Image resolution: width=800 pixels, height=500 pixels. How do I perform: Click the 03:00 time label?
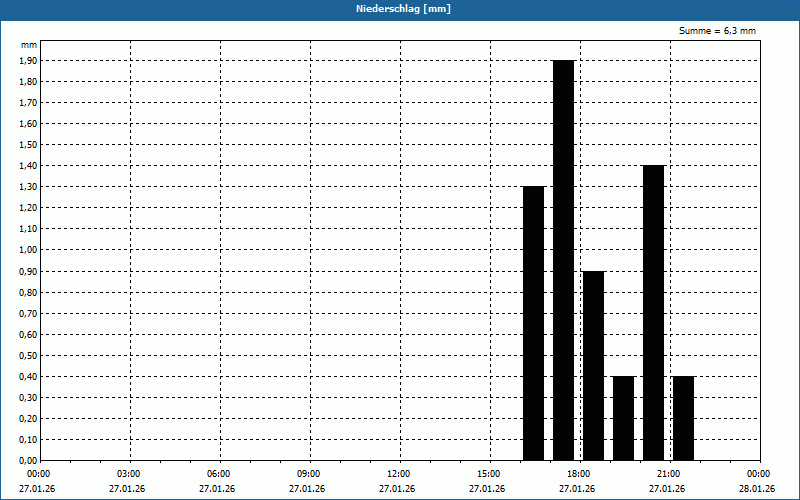click(x=129, y=474)
